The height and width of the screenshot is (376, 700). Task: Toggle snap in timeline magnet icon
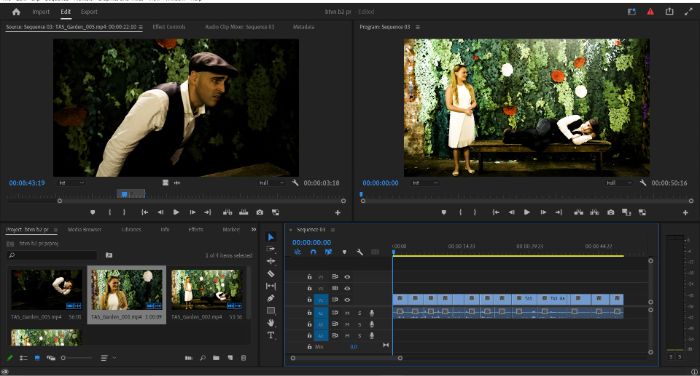click(313, 252)
